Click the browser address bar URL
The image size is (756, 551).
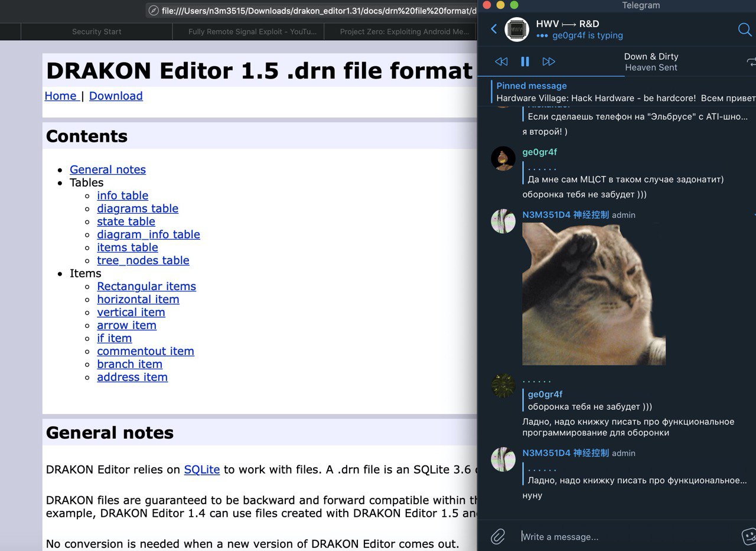coord(318,10)
